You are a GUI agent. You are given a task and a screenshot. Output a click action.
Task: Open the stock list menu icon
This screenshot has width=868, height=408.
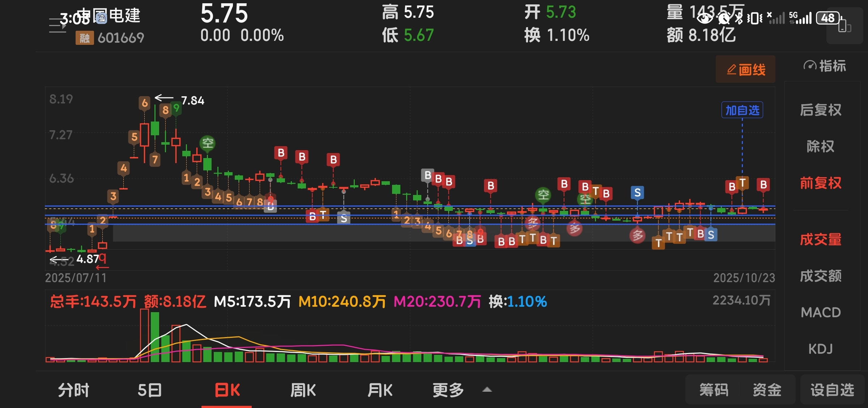click(x=57, y=25)
